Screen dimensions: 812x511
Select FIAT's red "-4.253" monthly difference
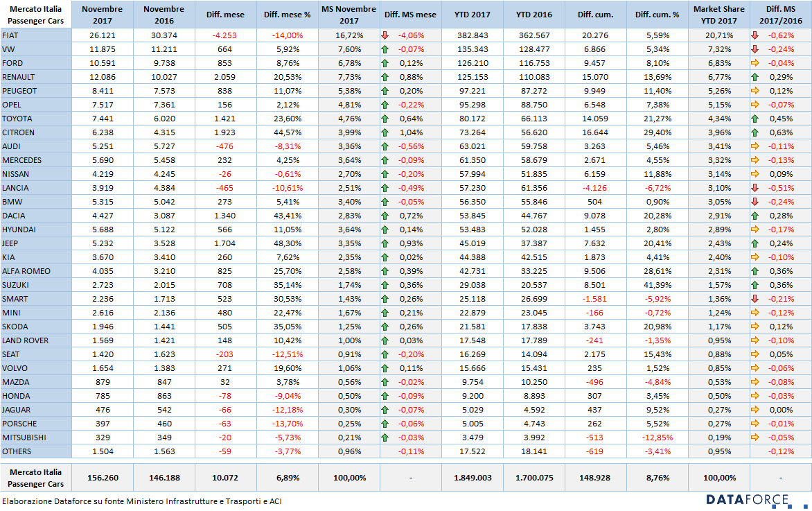224,35
